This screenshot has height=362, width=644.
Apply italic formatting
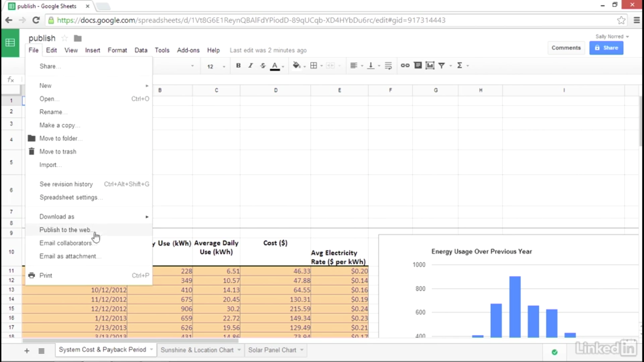pos(250,66)
